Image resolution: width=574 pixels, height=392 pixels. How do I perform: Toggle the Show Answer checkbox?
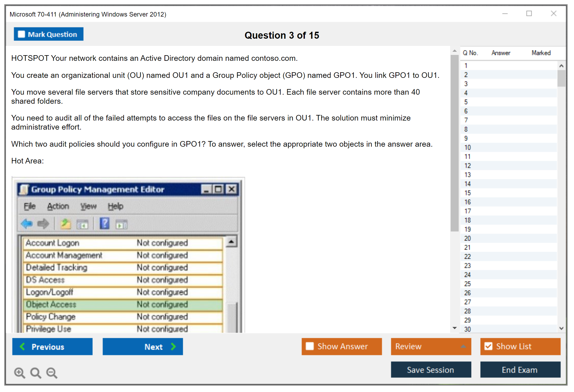point(310,346)
